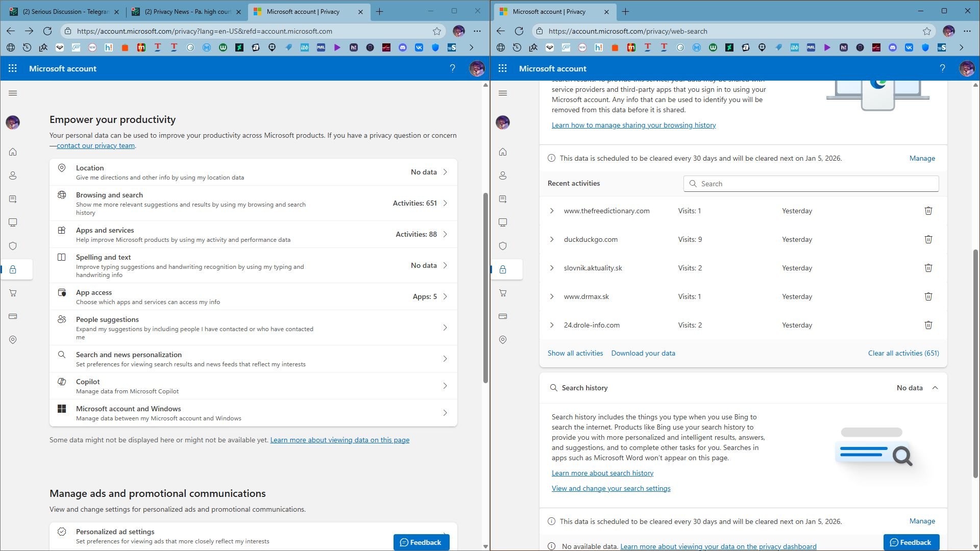
Task: Collapse the Search history section
Action: (935, 388)
